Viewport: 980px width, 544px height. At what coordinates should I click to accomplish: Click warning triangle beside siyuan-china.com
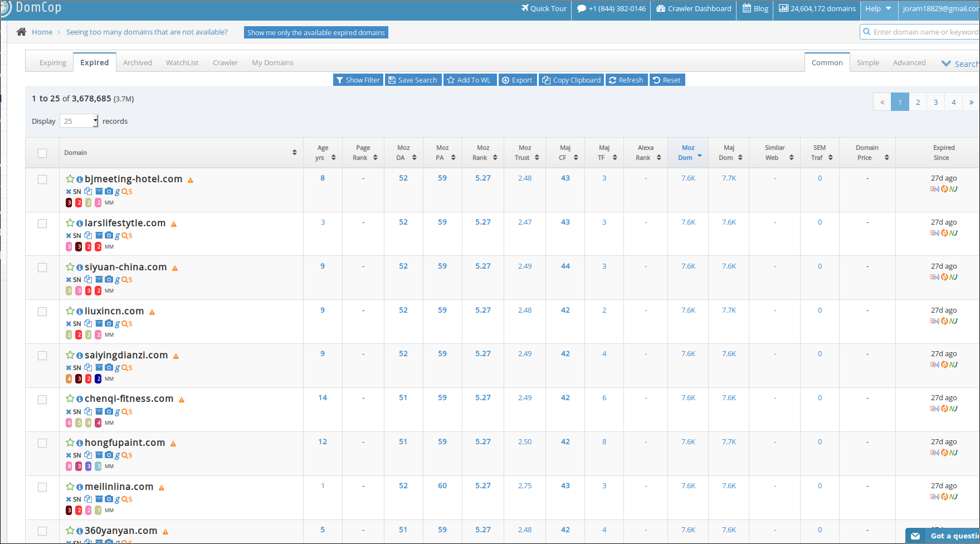click(175, 268)
